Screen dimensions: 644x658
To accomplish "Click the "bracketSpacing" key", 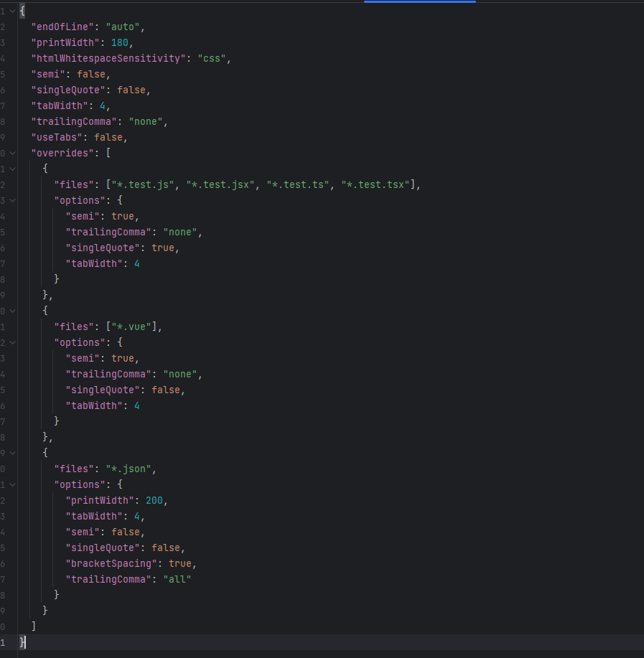I will click(x=111, y=563).
